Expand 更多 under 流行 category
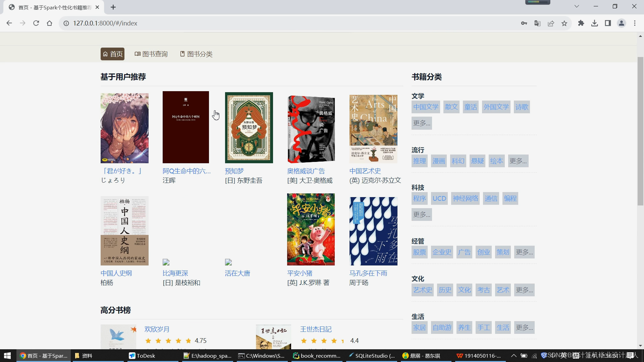This screenshot has width=644, height=362. click(518, 161)
